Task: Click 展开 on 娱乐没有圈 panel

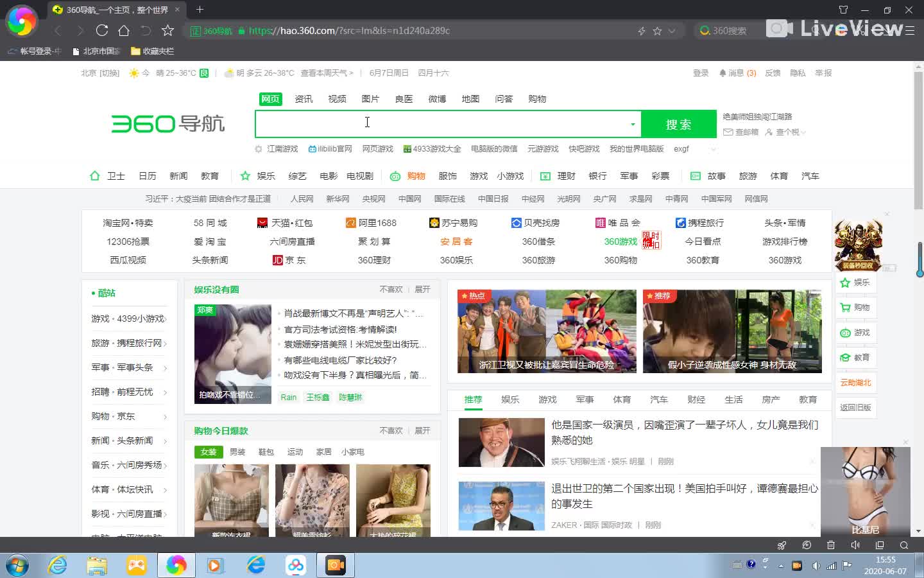Action: [x=422, y=290]
